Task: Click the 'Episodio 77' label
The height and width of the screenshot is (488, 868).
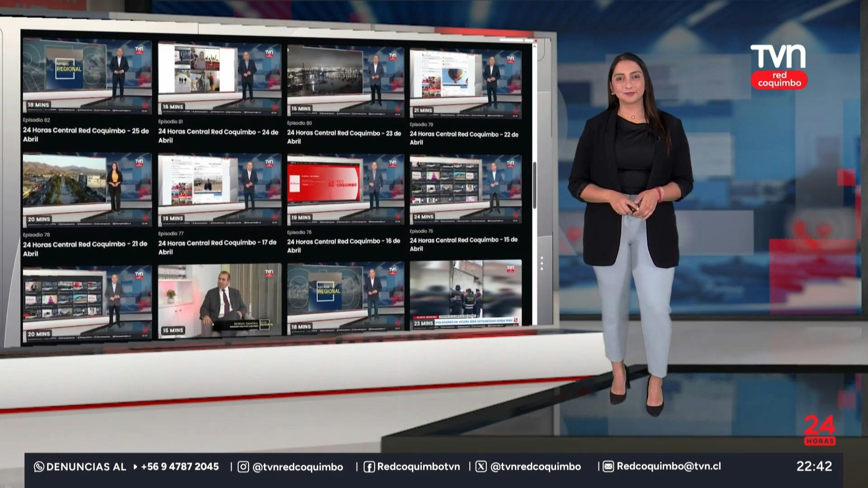Action: [x=171, y=234]
